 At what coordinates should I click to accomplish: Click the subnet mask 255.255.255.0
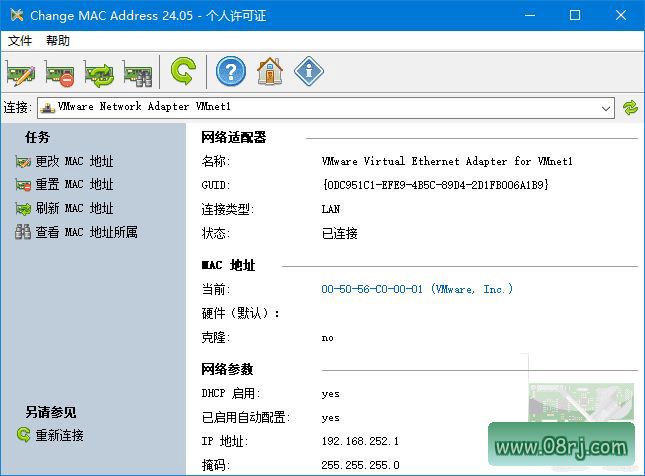(x=360, y=465)
